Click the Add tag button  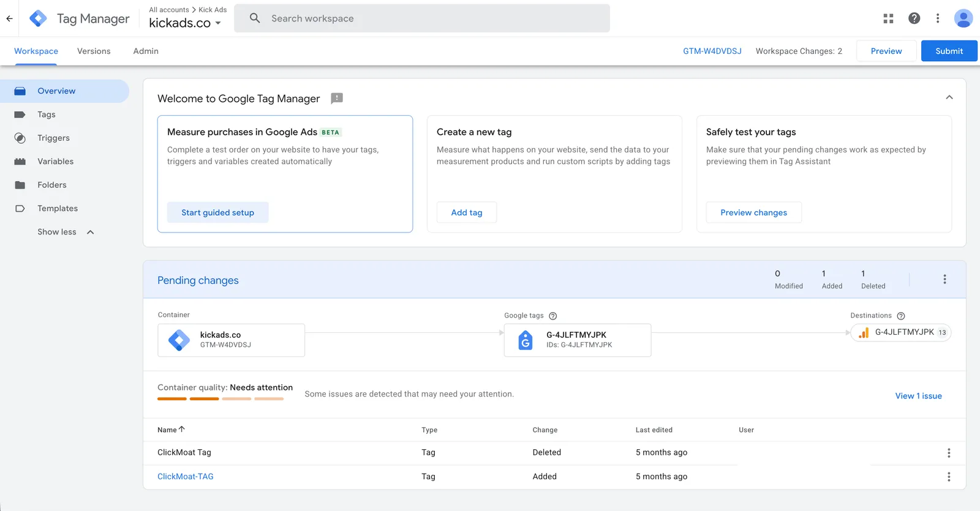[467, 212]
